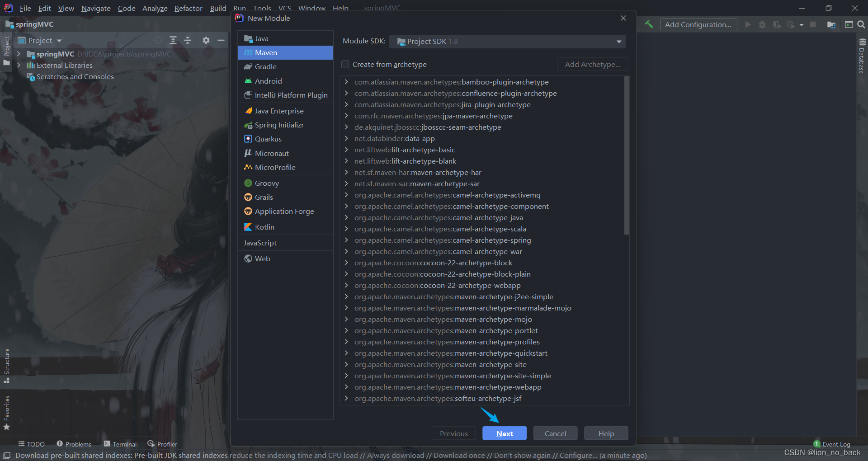Image resolution: width=868 pixels, height=461 pixels.
Task: Close the New Module dialog
Action: [623, 18]
